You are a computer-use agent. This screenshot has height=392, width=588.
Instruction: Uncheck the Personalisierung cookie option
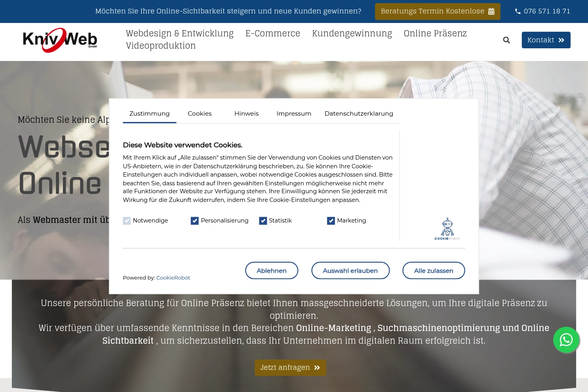pyautogui.click(x=194, y=221)
